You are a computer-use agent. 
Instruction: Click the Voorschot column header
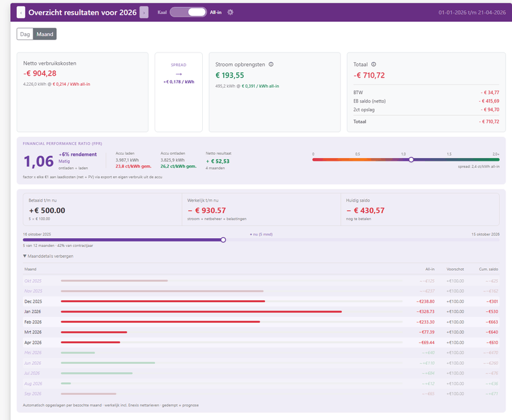tap(455, 269)
